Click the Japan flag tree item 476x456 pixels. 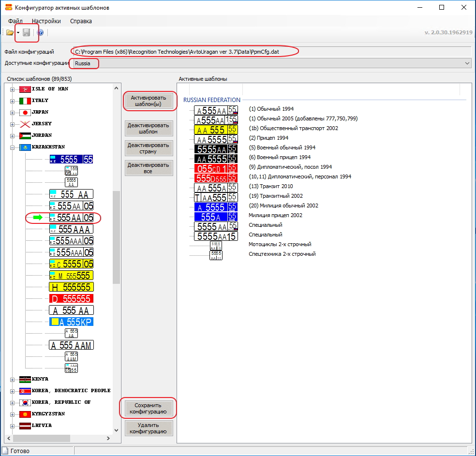[x=25, y=112]
